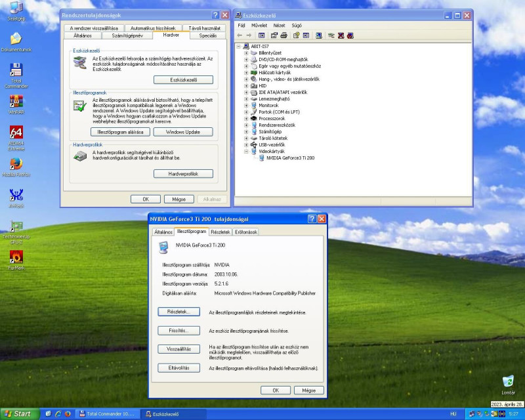
Task: Open Properties via the Device Manager toolbar icon
Action: tap(274, 35)
